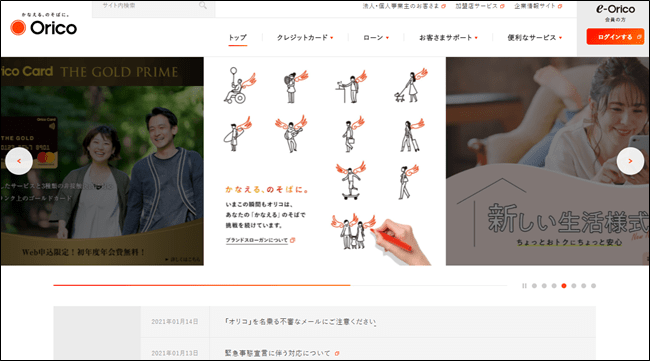Click the 詳しくはこちら link on gold banner
Viewport: 650px width, 361px height.
pos(182,259)
